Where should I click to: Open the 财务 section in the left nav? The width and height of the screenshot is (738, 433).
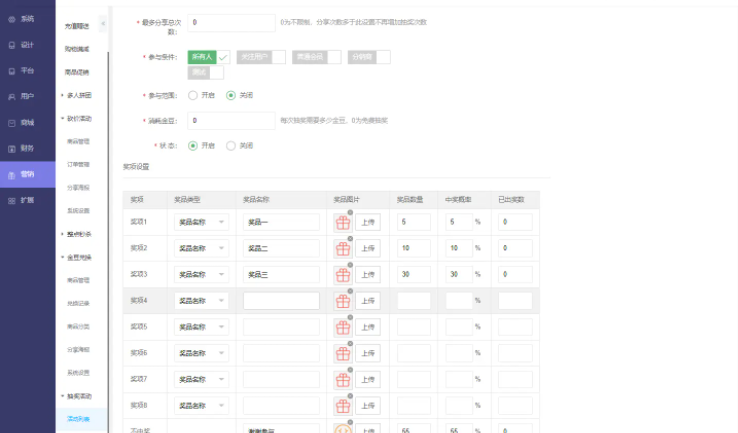27,148
